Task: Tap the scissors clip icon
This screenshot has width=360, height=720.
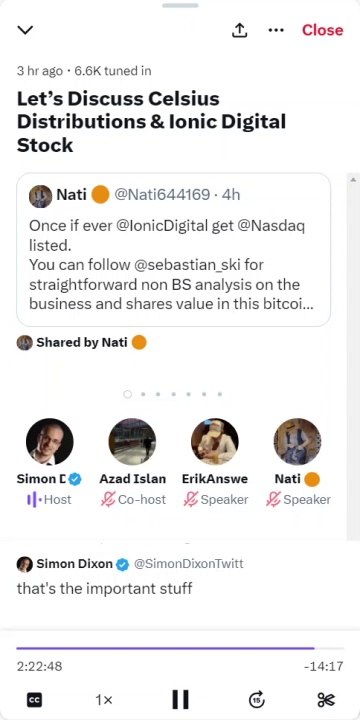Action: click(326, 700)
